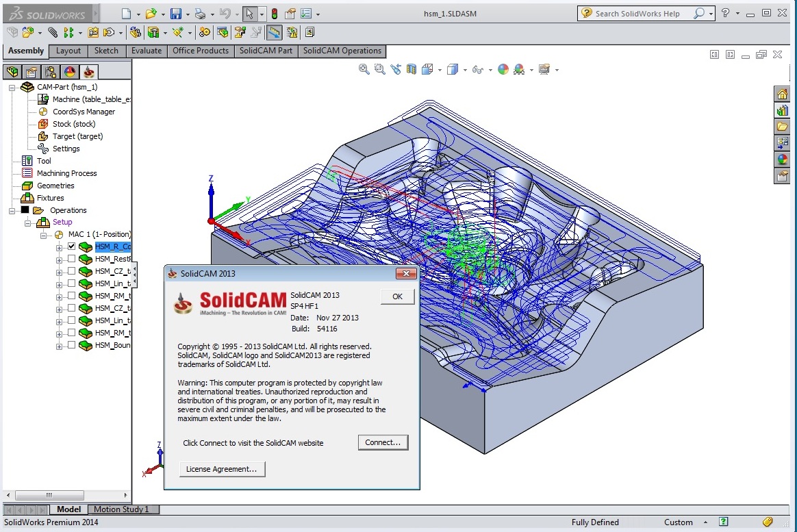The width and height of the screenshot is (797, 532).
Task: Switch to the Layout tab
Action: pyautogui.click(x=68, y=51)
